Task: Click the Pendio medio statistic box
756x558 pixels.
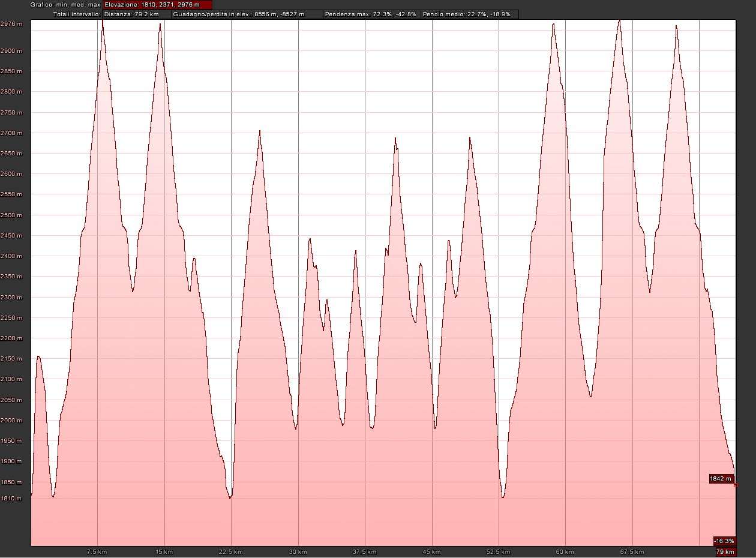Action: pos(469,13)
